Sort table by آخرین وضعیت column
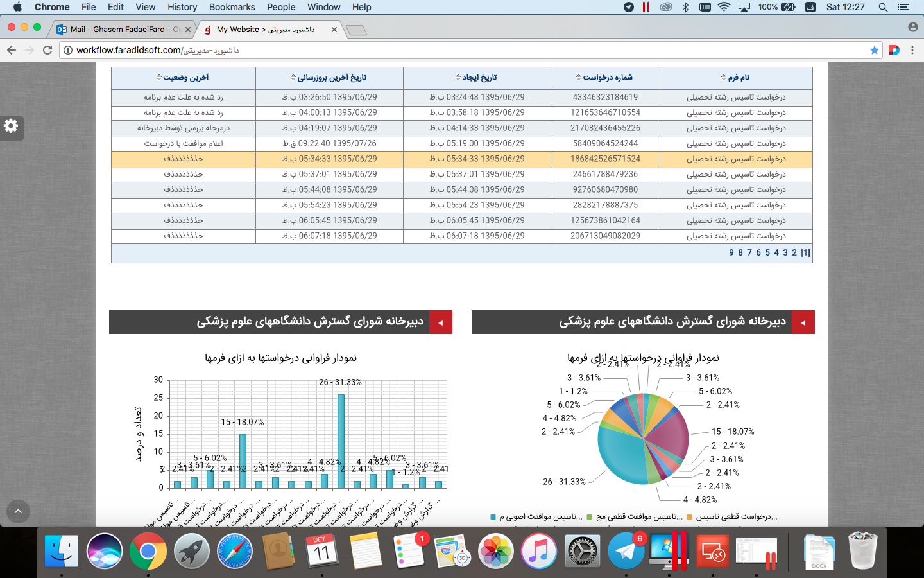Image resolution: width=924 pixels, height=578 pixels. (183, 78)
